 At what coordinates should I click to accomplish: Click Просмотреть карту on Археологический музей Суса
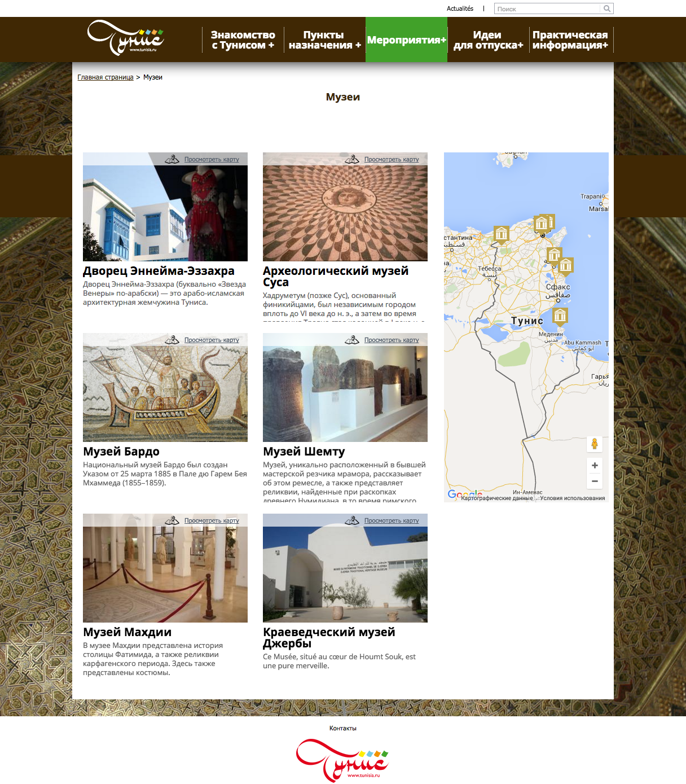[x=392, y=160]
